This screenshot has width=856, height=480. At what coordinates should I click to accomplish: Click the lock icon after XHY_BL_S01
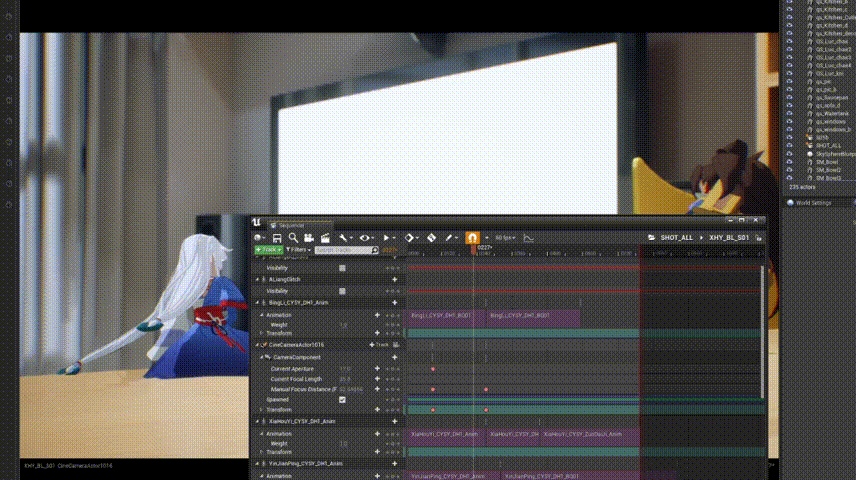click(x=758, y=238)
